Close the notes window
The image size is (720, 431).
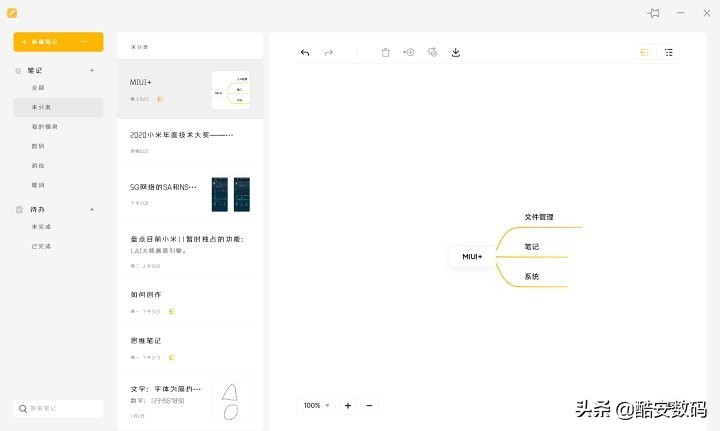707,13
